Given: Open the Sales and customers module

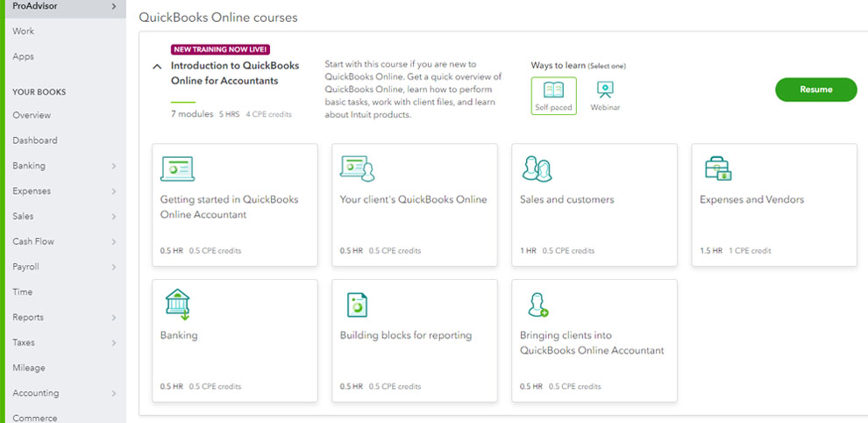Looking at the screenshot, I should click(567, 199).
